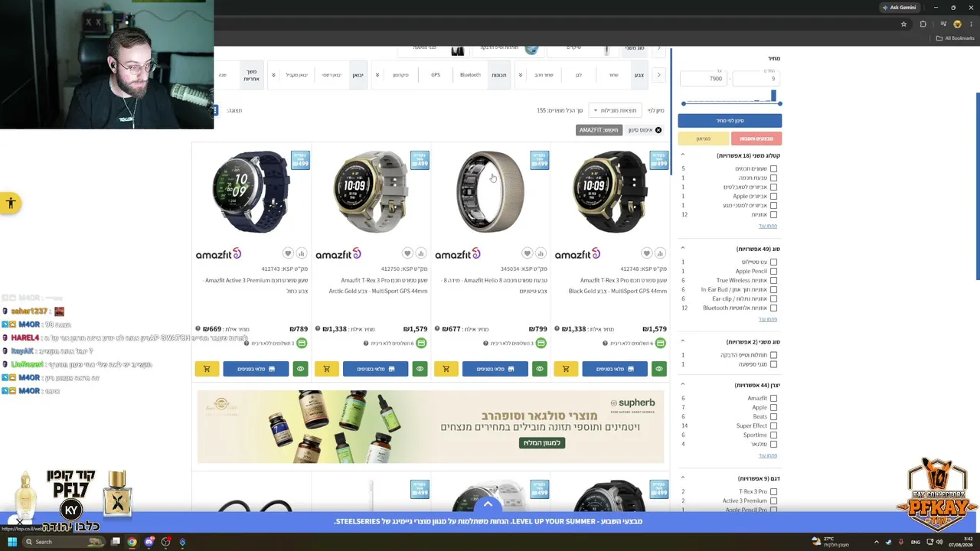Favorite the T-Rex 3 Pro Arctic Gold
The image size is (980, 551).
point(407,253)
